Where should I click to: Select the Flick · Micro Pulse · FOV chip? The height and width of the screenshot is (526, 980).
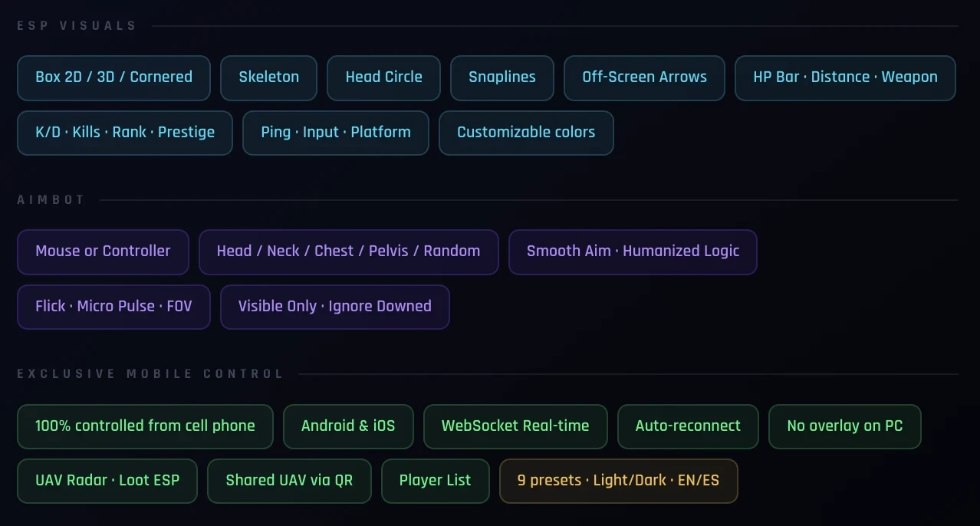(x=113, y=307)
